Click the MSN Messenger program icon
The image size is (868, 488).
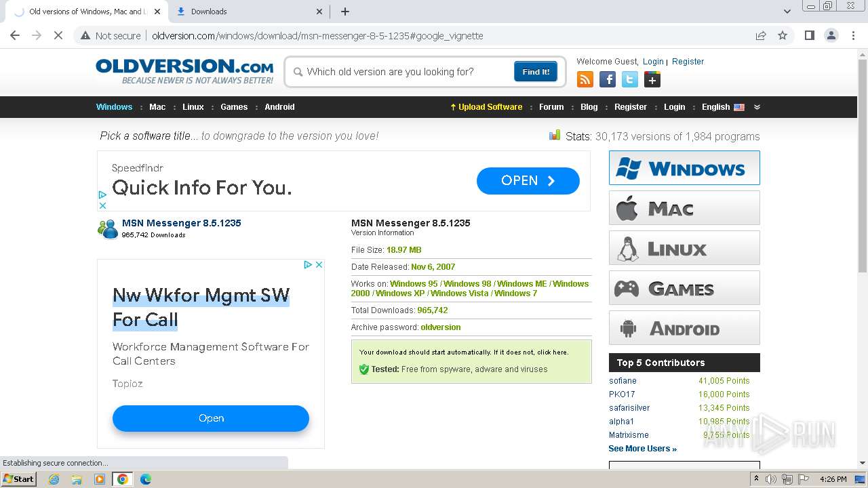[108, 229]
